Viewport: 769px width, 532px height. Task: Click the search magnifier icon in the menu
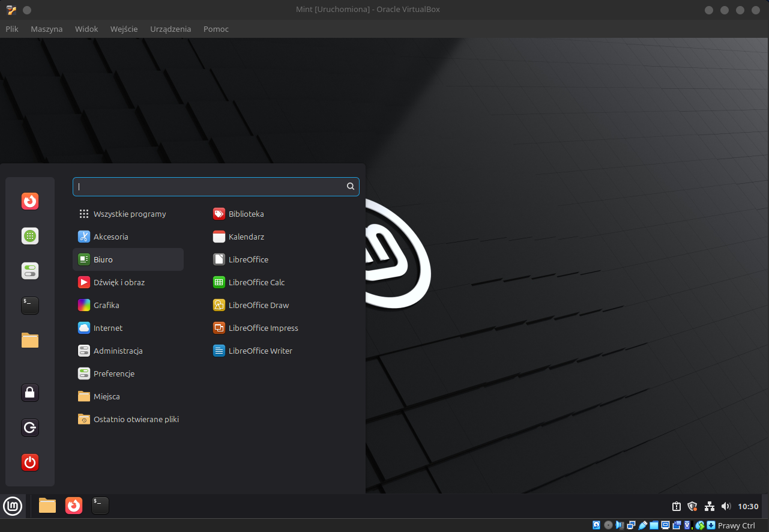point(351,187)
